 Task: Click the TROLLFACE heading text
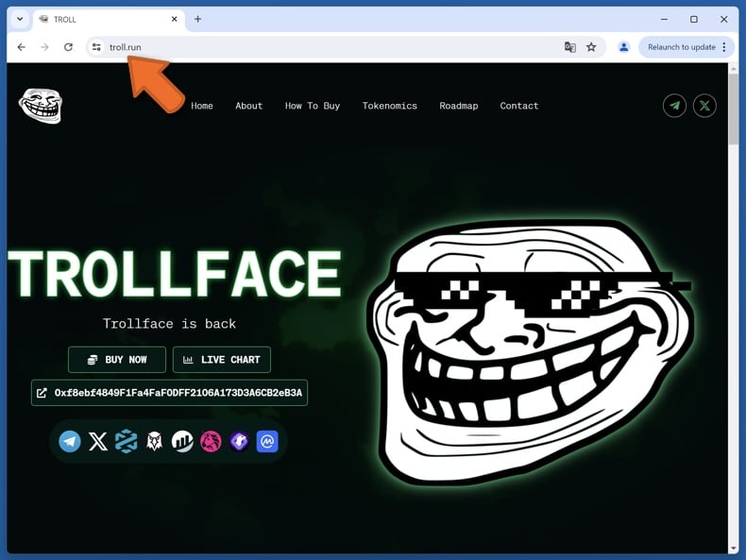click(175, 274)
